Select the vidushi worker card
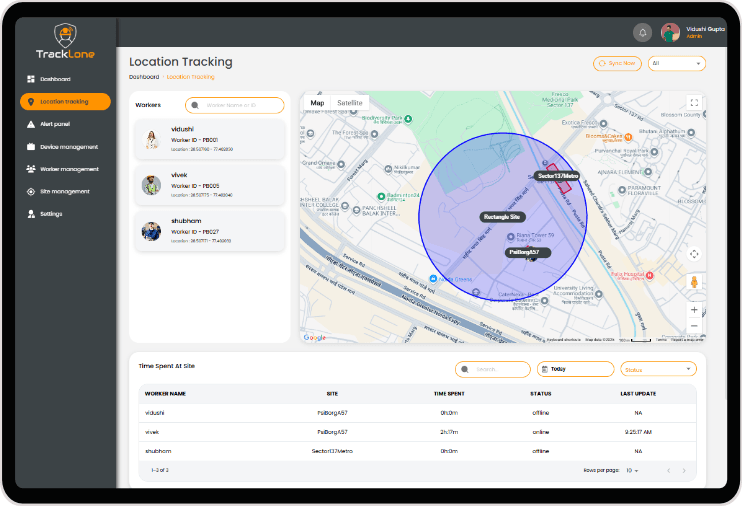Image resolution: width=742 pixels, height=506 pixels. point(210,139)
